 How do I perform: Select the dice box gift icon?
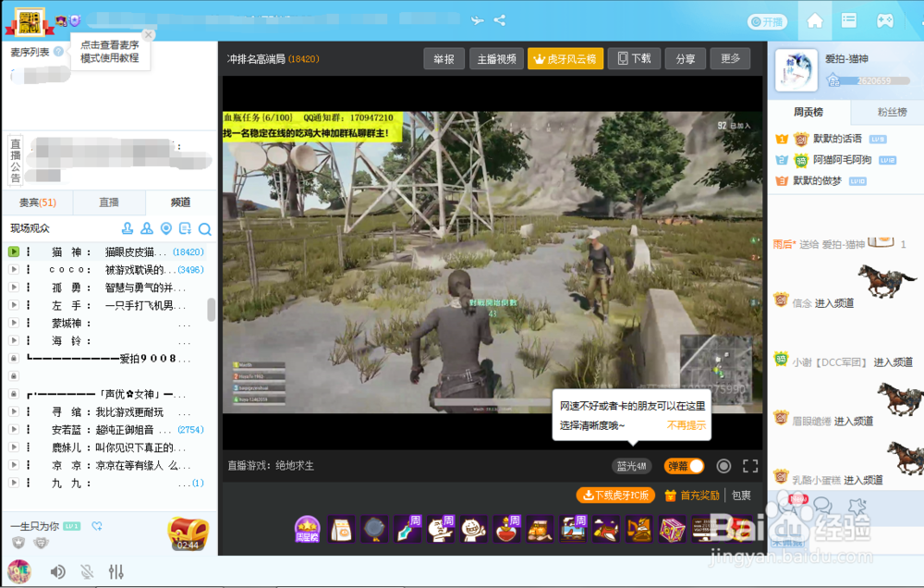point(672,529)
